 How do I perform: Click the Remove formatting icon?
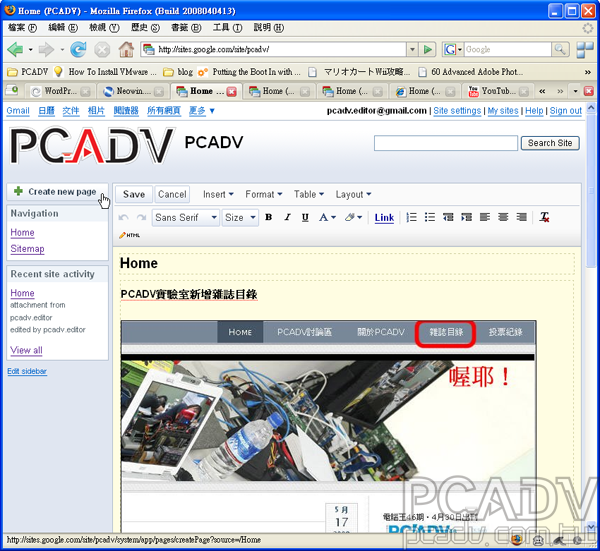click(544, 217)
